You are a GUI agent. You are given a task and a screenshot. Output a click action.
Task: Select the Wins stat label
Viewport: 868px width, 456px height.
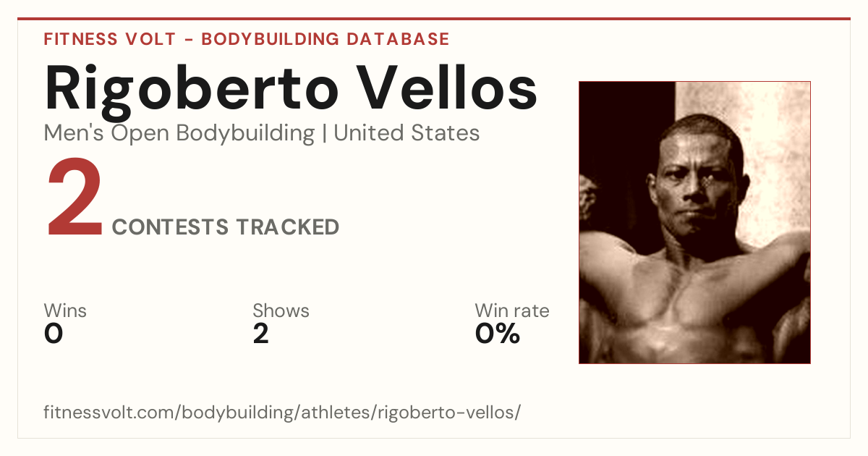[x=65, y=311]
